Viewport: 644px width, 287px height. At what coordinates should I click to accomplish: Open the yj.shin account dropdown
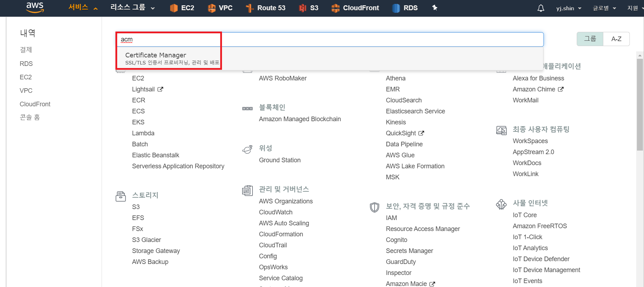tap(569, 8)
